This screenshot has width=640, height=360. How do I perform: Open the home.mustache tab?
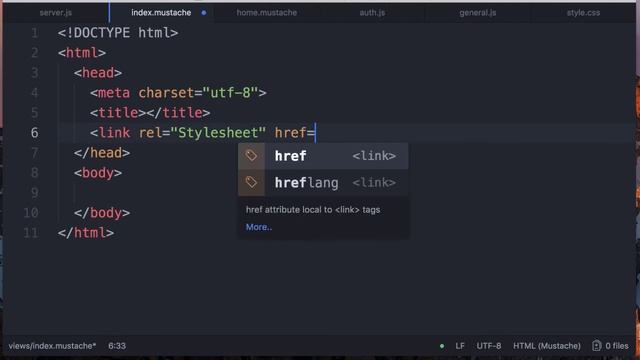click(267, 13)
